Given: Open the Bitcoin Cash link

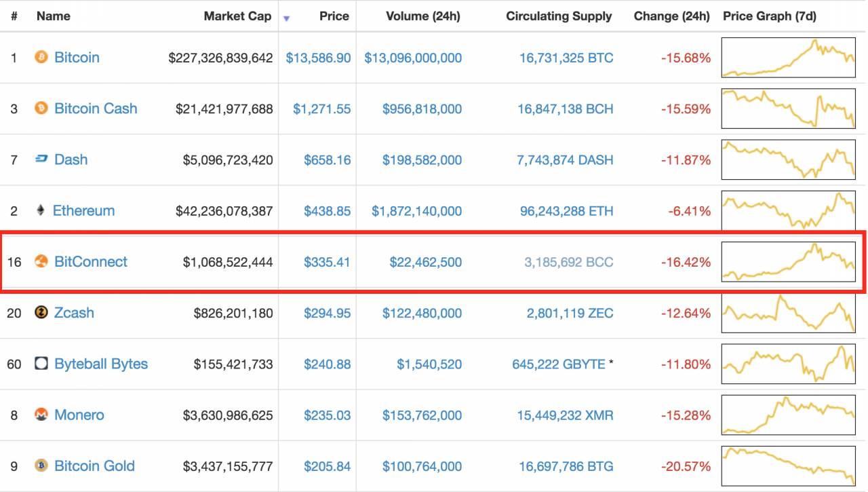Looking at the screenshot, I should click(x=96, y=109).
